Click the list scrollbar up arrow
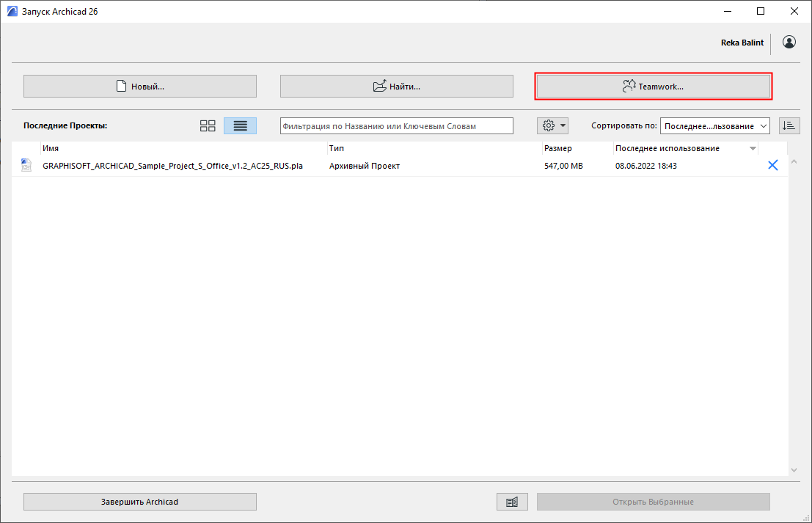Image resolution: width=812 pixels, height=523 pixels. pos(794,162)
